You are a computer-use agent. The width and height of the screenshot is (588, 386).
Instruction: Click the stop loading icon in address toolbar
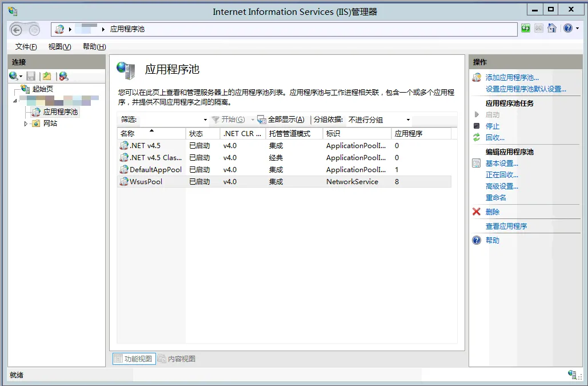click(538, 28)
